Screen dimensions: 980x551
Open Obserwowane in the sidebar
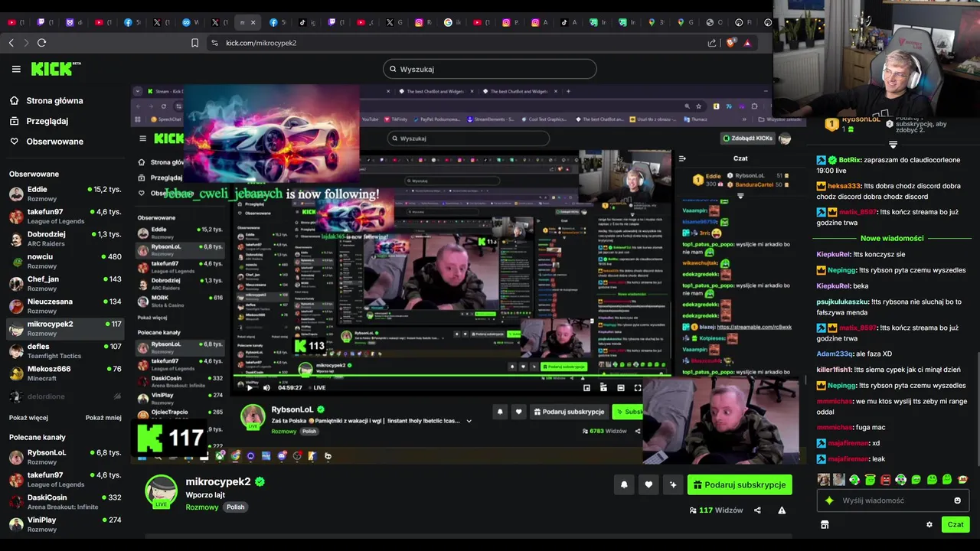coord(54,142)
